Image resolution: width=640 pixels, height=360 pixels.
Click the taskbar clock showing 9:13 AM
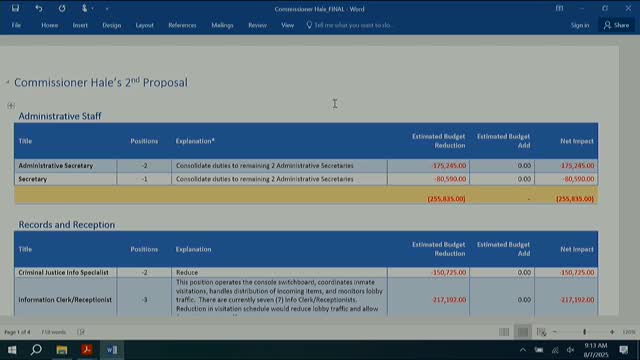[596, 350]
